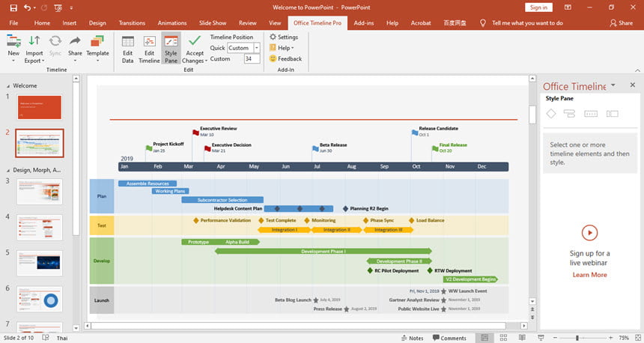Select milestone style icon in Style Pane
The width and height of the screenshot is (644, 343).
click(550, 113)
